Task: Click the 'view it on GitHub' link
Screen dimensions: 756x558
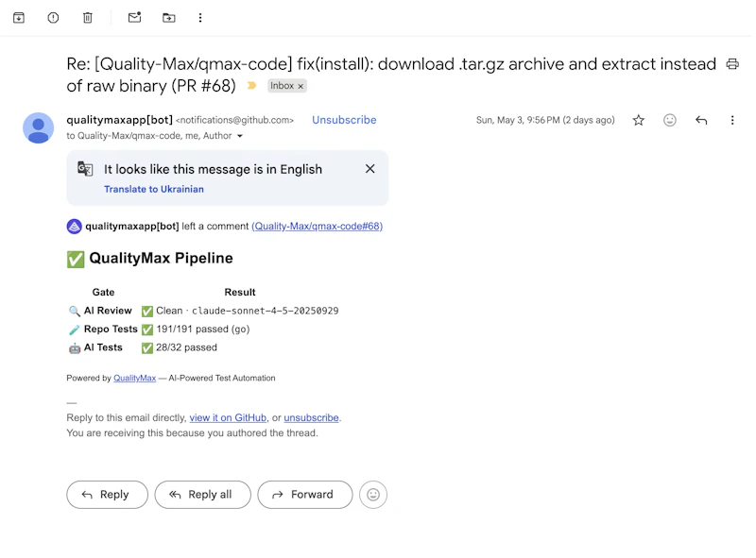Action: 228,417
